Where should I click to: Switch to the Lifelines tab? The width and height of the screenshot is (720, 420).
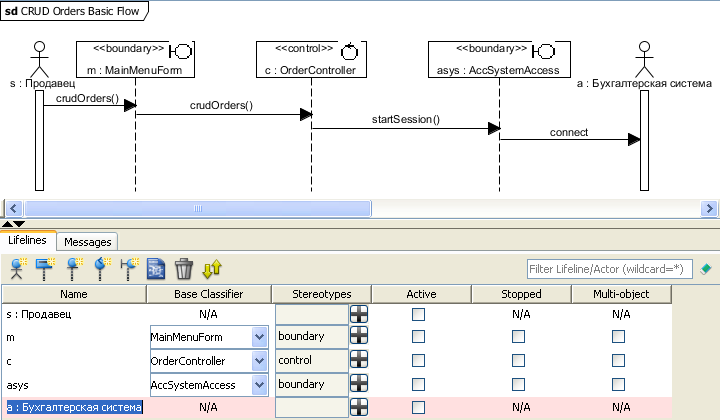28,241
